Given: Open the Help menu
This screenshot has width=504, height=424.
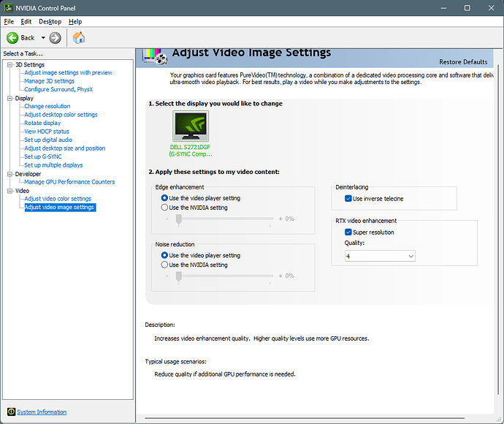Looking at the screenshot, I should [75, 21].
